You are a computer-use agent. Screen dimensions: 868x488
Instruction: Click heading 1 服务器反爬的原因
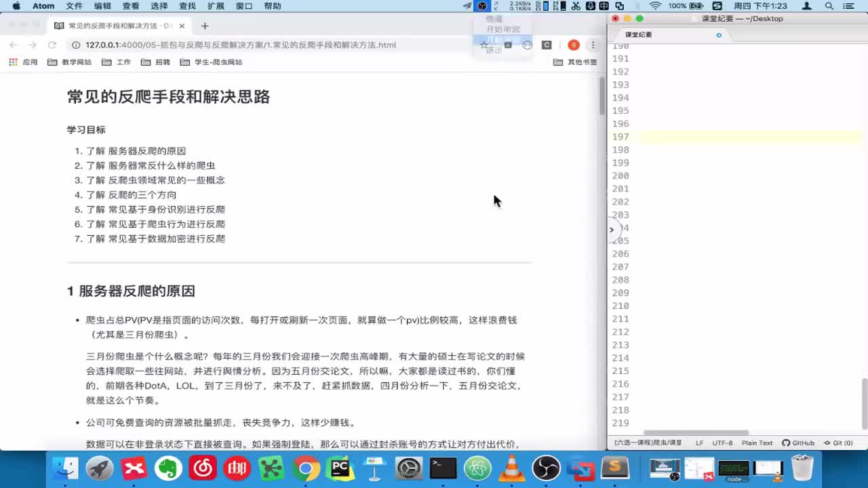click(x=131, y=291)
